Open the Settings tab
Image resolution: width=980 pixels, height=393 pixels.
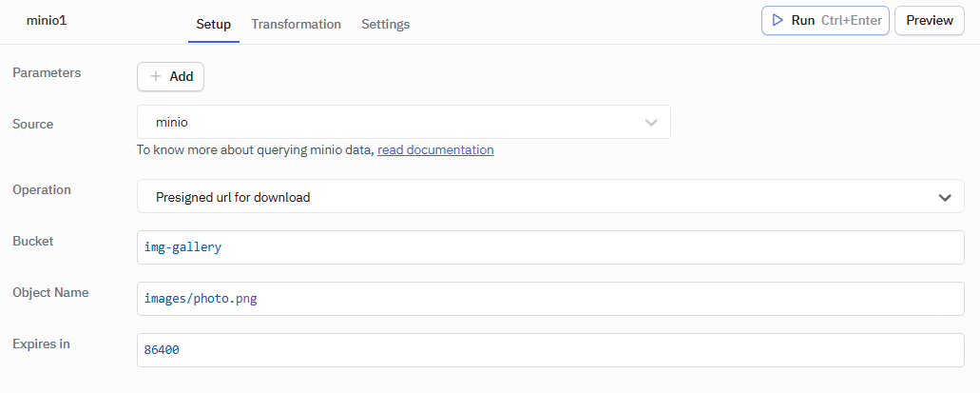pos(385,25)
